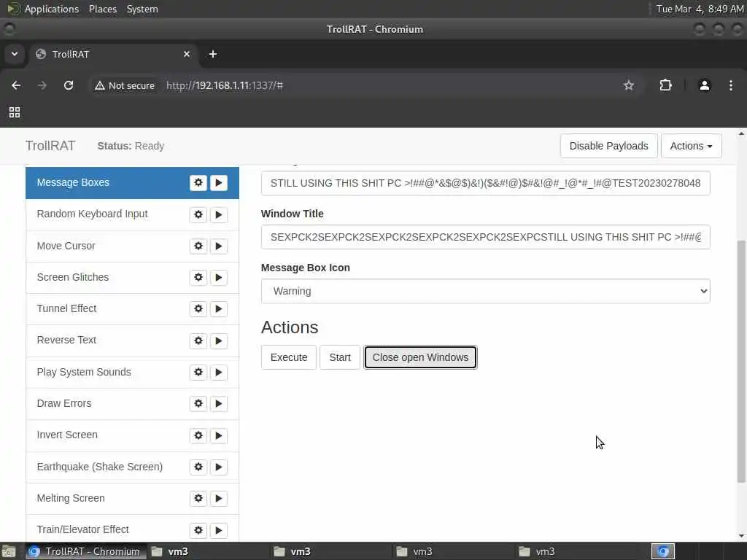The image size is (747, 560).
Task: Select the Invert Screen payload row
Action: tap(133, 436)
